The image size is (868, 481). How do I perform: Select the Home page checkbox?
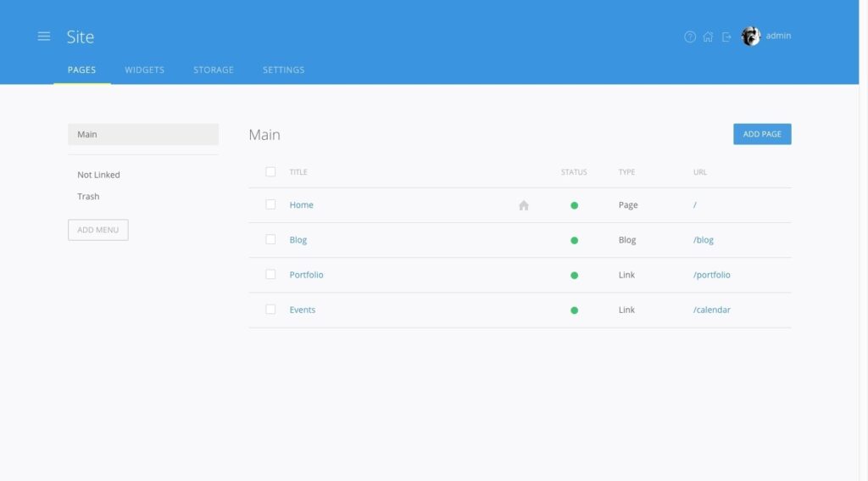270,204
